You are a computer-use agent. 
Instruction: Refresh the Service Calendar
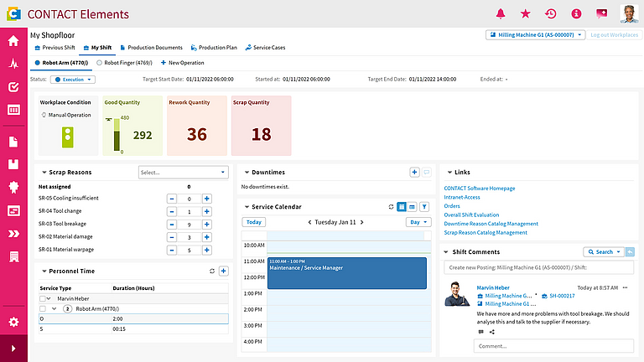pyautogui.click(x=391, y=207)
